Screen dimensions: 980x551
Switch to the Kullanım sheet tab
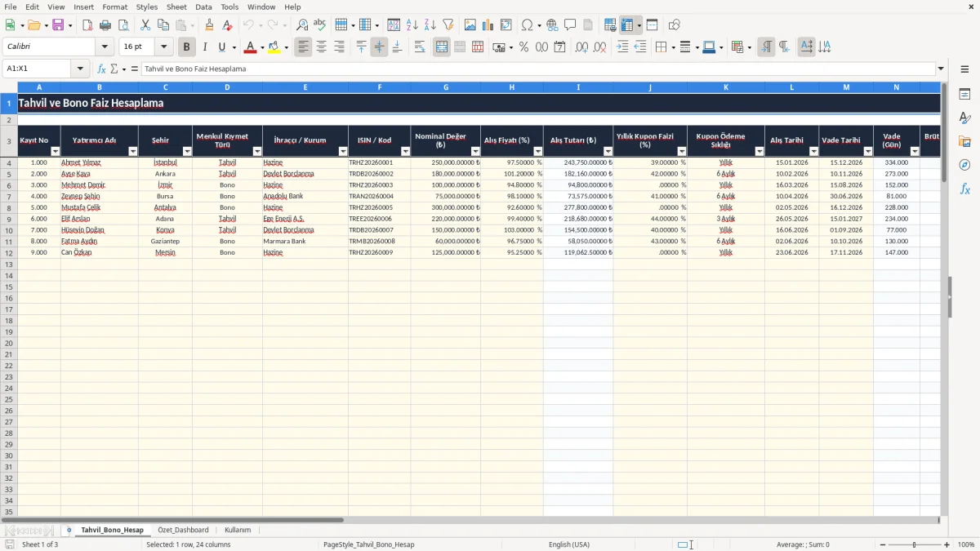(x=238, y=530)
